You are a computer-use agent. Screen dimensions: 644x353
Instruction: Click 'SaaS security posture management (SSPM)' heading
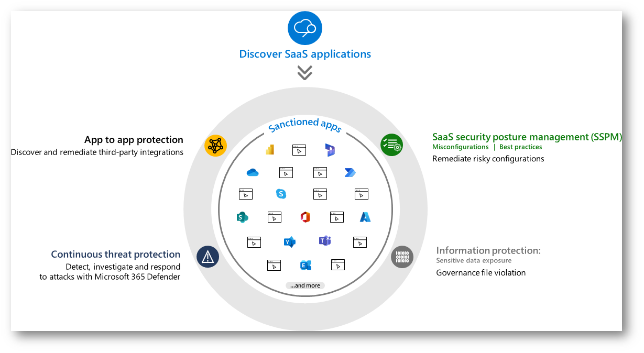click(x=527, y=137)
